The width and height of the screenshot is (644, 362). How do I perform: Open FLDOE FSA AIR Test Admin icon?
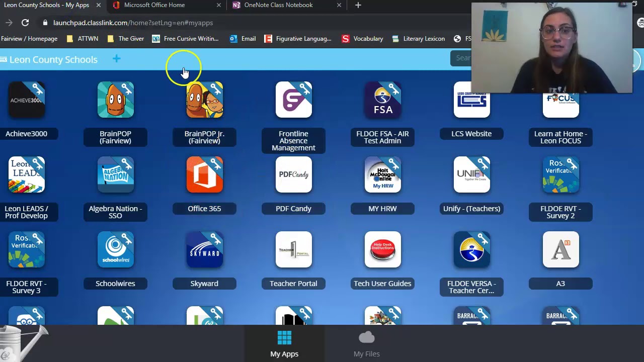(382, 100)
